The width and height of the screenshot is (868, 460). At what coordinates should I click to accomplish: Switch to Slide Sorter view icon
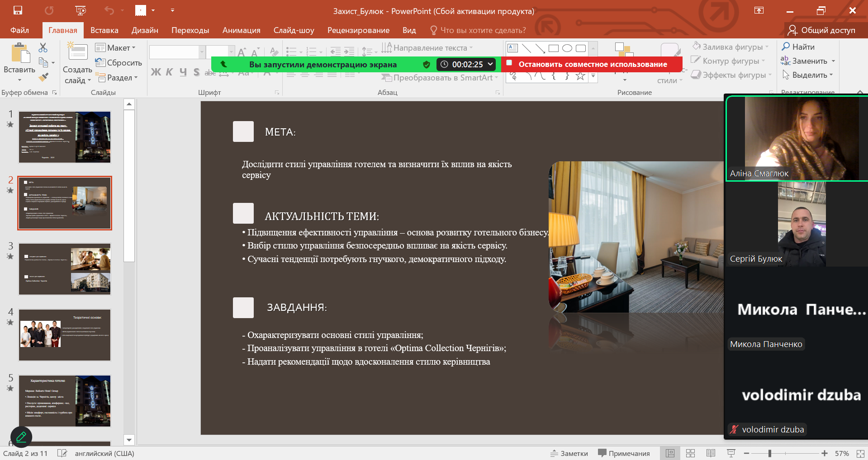(x=690, y=453)
